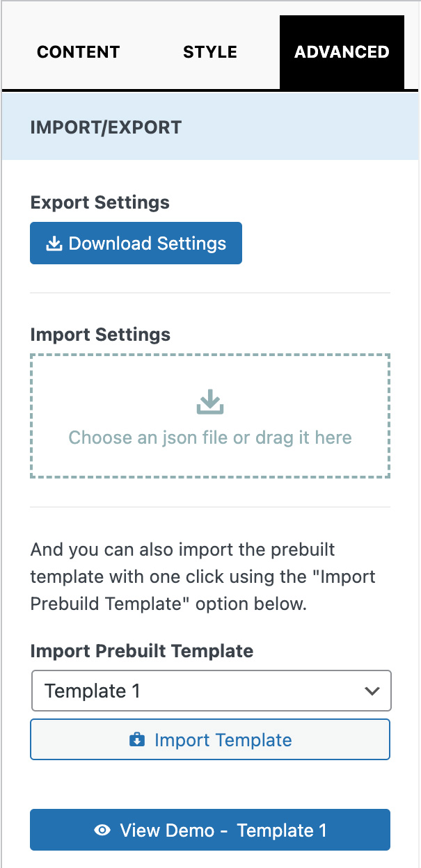
Task: Switch to the CONTENT tab
Action: click(x=78, y=52)
